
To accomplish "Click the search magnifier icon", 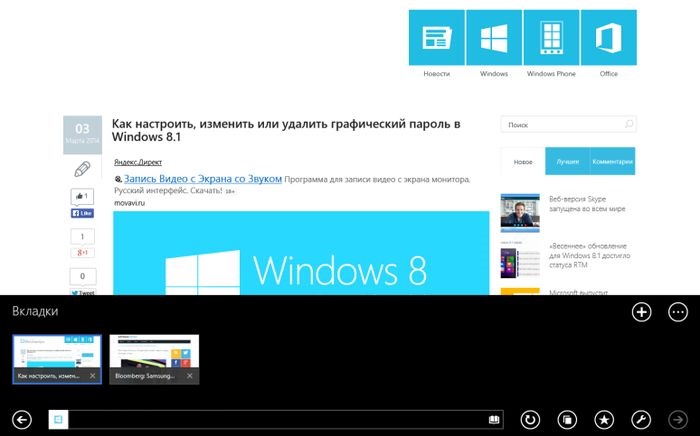I will 629,124.
